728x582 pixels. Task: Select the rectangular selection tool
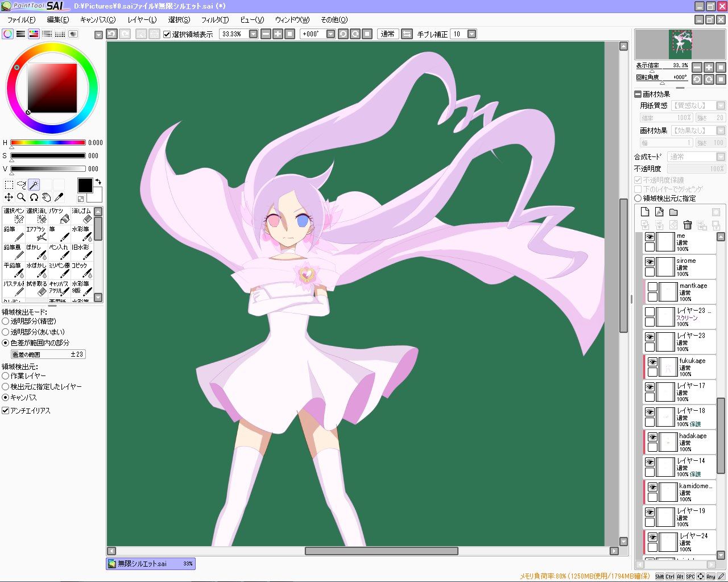(9, 185)
